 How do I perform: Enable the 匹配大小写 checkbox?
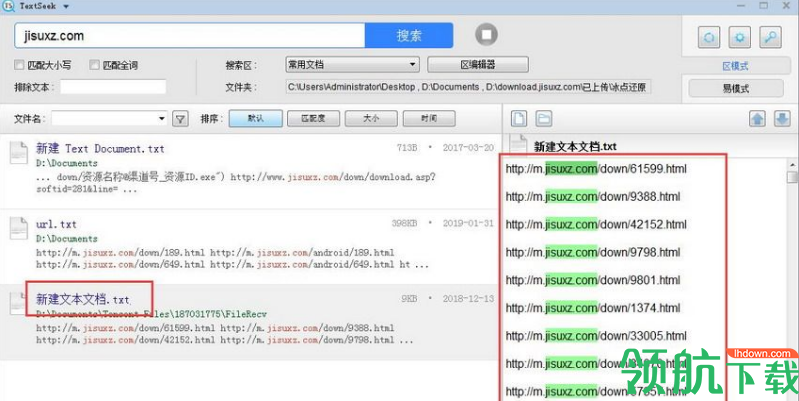[19, 65]
